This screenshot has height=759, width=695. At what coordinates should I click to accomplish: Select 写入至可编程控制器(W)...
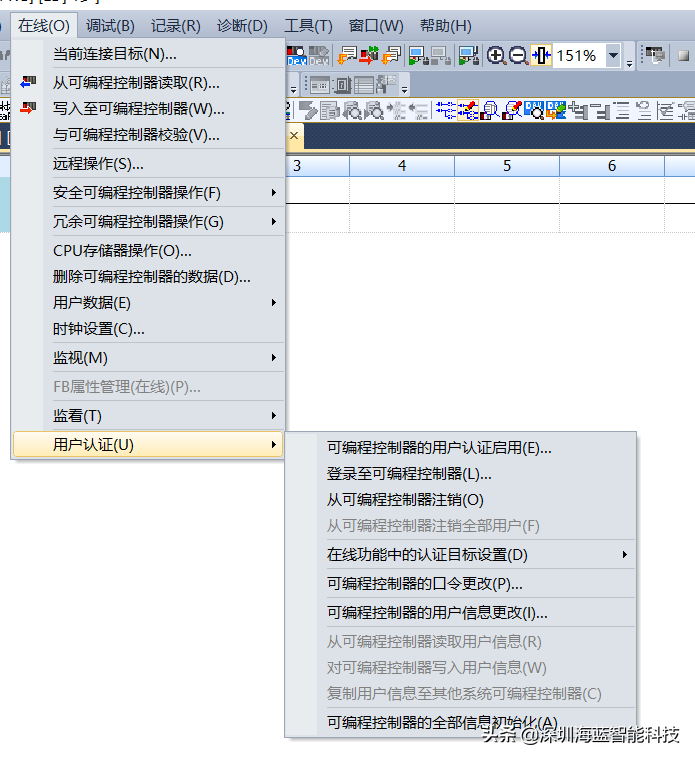[149, 109]
